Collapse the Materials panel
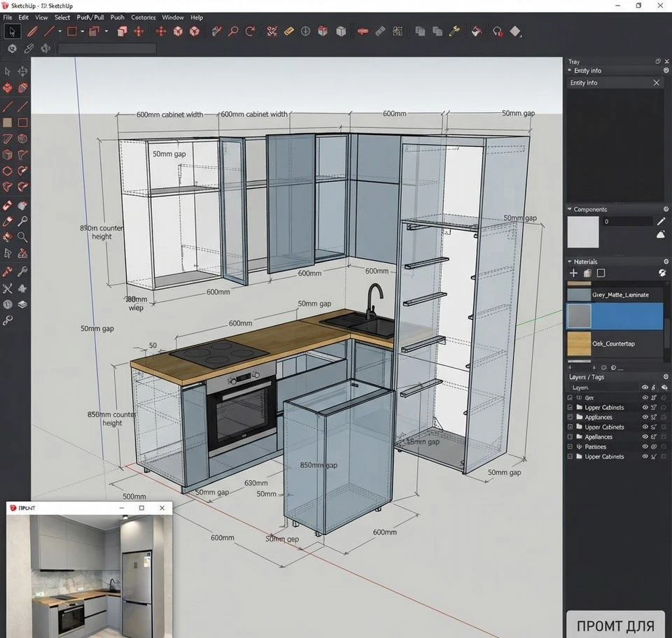Screen dimensions: 672x638 click(570, 261)
